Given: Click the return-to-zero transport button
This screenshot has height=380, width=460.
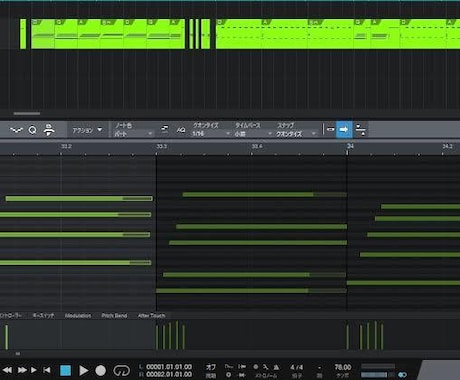Looking at the screenshot, I should 47,370.
